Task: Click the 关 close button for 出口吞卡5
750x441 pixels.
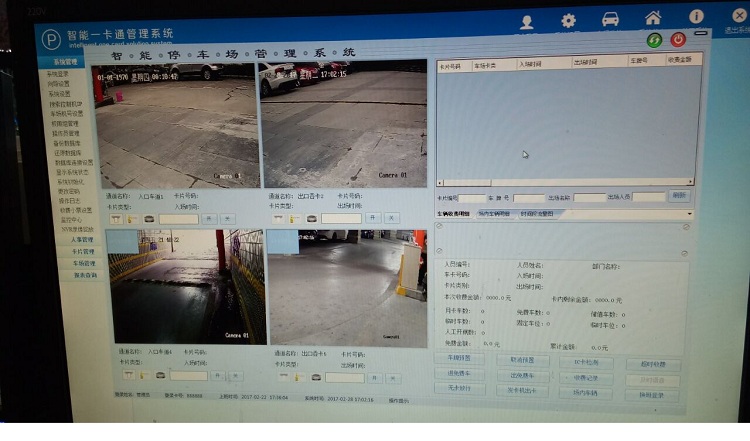Action: click(x=393, y=378)
